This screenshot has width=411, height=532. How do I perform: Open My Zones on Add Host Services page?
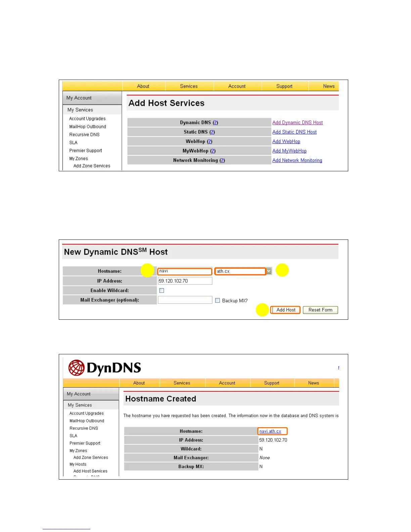(79, 159)
